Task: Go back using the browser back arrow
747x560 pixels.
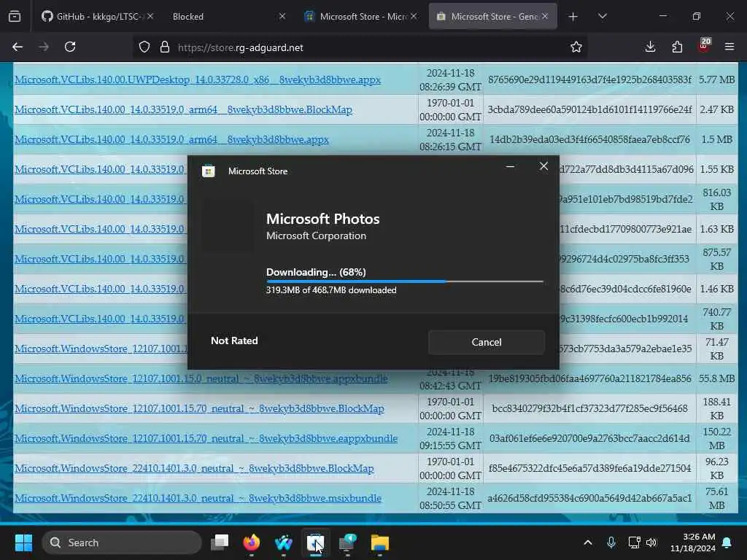Action: (x=18, y=47)
